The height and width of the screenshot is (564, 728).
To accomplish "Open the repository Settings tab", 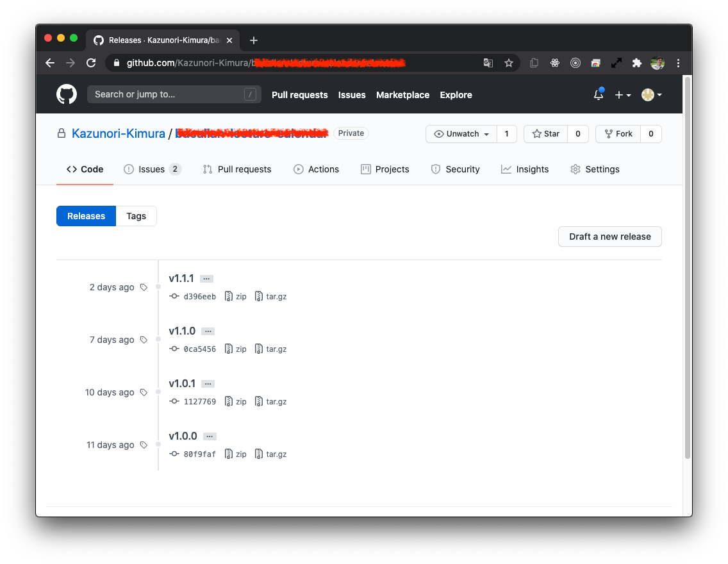I will point(595,169).
